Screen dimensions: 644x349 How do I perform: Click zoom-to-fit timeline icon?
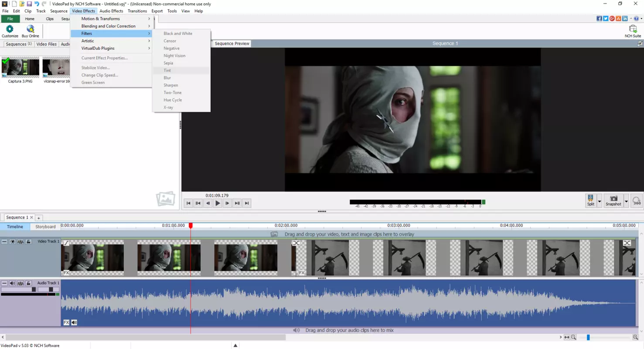pos(567,337)
